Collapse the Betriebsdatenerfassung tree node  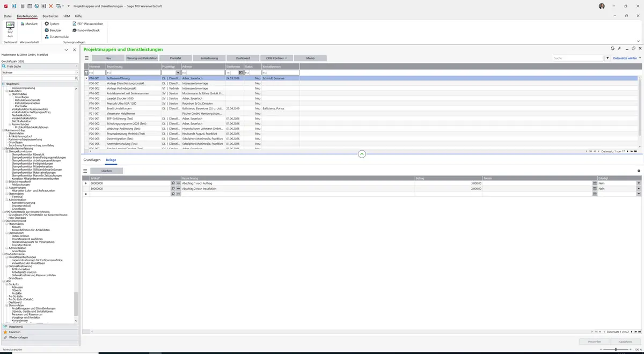point(3,149)
